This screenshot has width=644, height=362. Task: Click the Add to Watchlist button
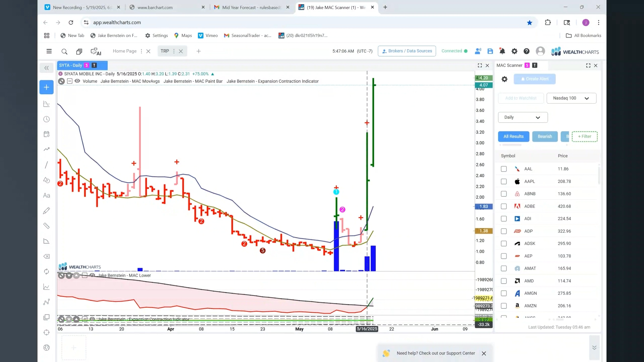tap(521, 98)
